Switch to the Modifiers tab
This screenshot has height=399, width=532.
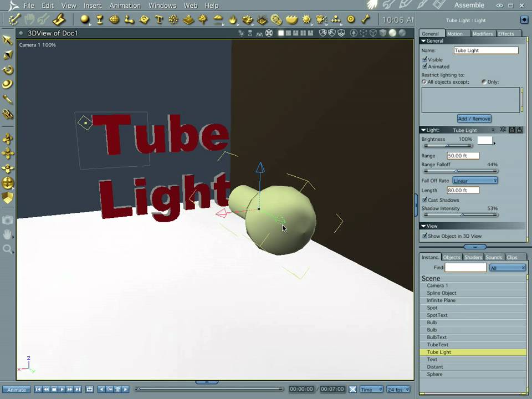[x=482, y=34]
